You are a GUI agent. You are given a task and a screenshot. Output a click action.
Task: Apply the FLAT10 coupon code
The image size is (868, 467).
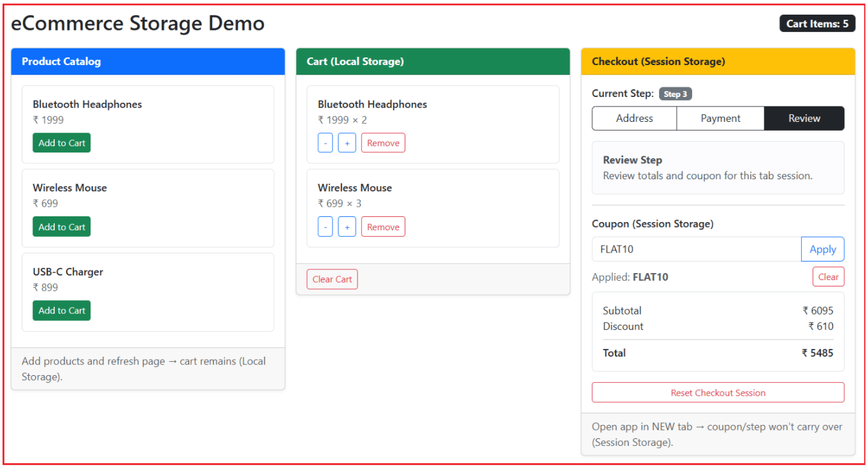[822, 249]
